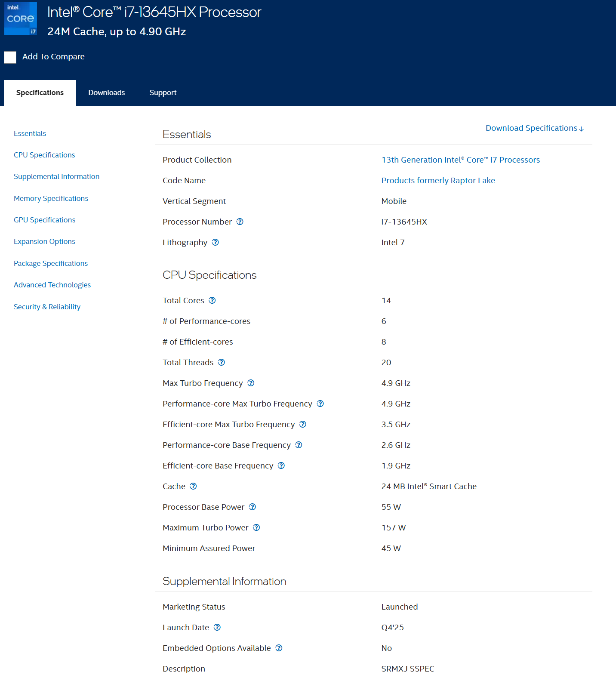Select the Specifications tab

(x=40, y=92)
